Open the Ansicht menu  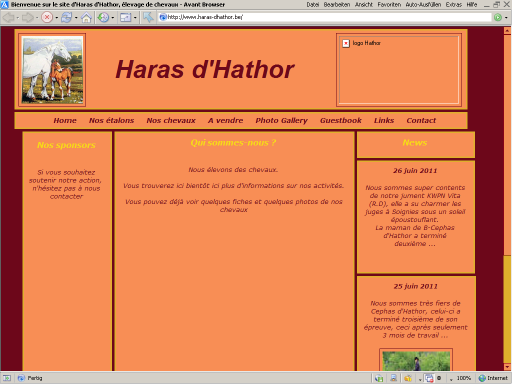click(x=364, y=5)
